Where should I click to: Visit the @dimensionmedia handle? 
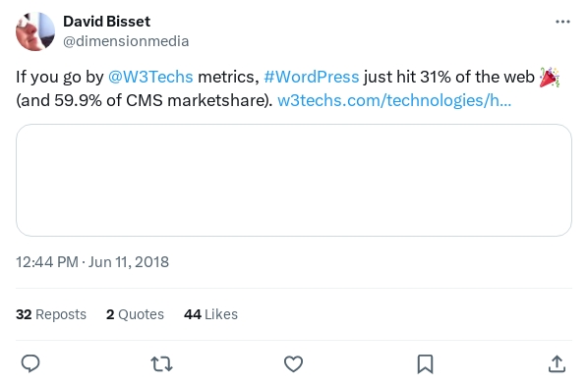(x=126, y=41)
